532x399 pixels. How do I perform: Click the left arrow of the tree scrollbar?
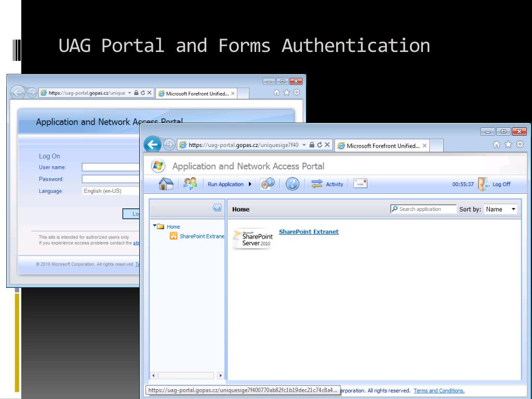pyautogui.click(x=153, y=376)
